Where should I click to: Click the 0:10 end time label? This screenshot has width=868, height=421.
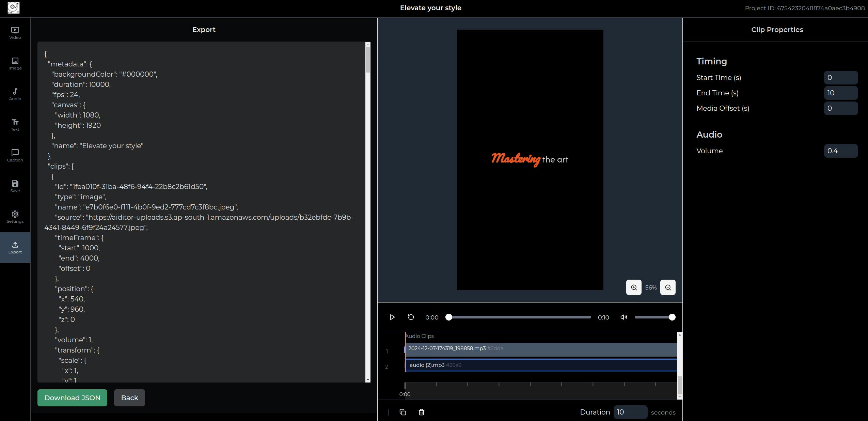click(x=603, y=317)
